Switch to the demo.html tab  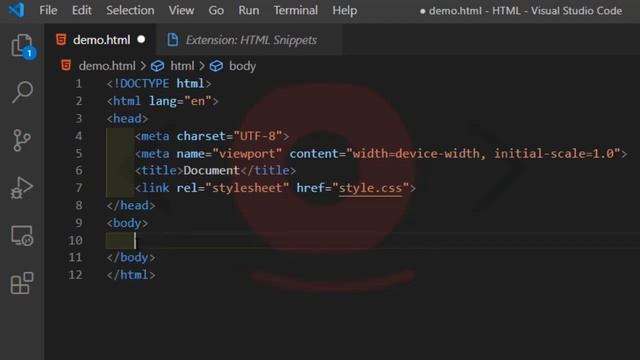[x=100, y=40]
